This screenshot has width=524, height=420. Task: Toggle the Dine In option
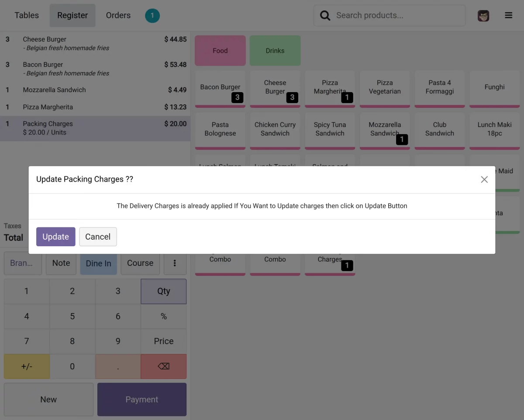[98, 263]
